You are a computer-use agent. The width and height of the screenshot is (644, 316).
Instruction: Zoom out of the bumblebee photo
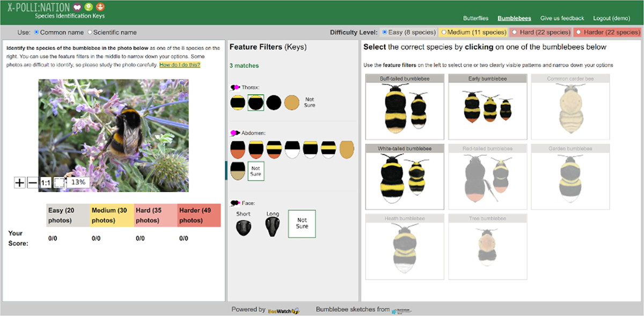point(33,183)
